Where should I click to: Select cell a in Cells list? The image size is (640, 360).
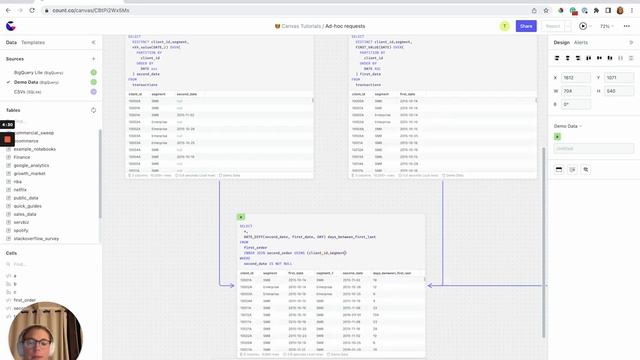coord(15,276)
